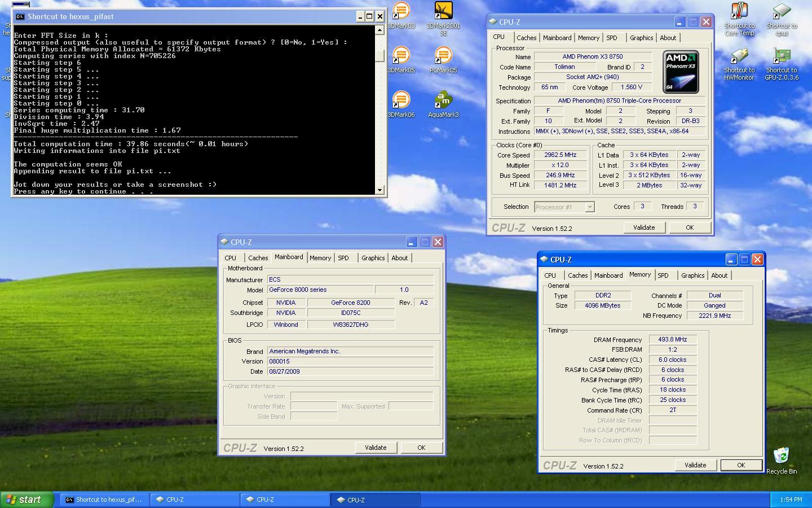Click OK in the Memory window
Image resolution: width=812 pixels, height=508 pixels.
tap(741, 465)
